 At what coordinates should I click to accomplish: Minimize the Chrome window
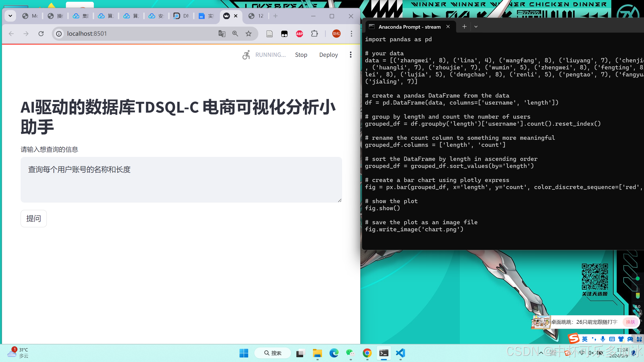pos(313,16)
